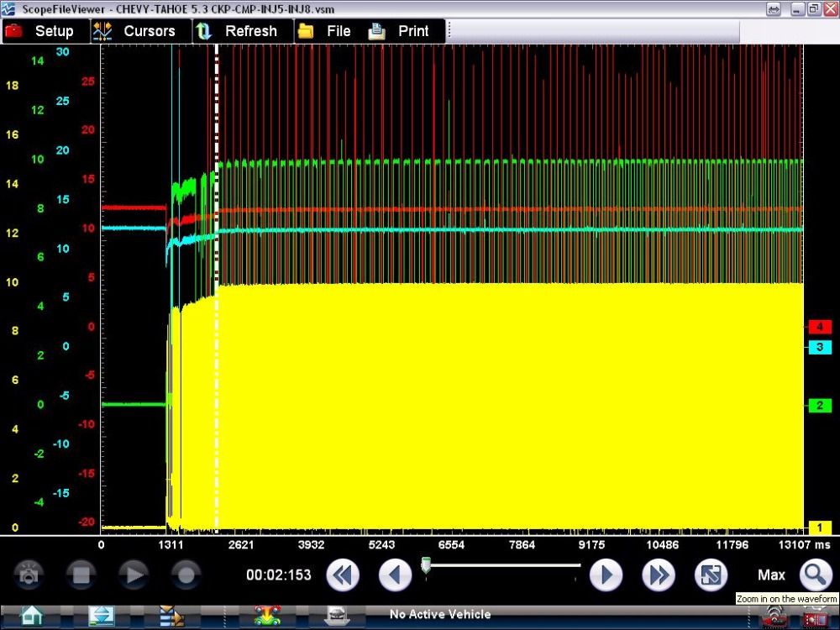Skip backward with the double-arrow rewind button
The width and height of the screenshot is (840, 630).
pyautogui.click(x=343, y=575)
